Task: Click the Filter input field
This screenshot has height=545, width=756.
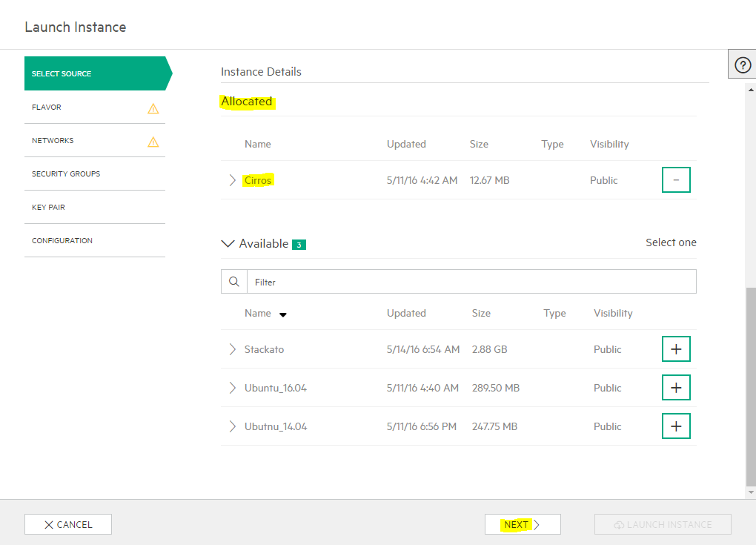Action: (x=471, y=282)
